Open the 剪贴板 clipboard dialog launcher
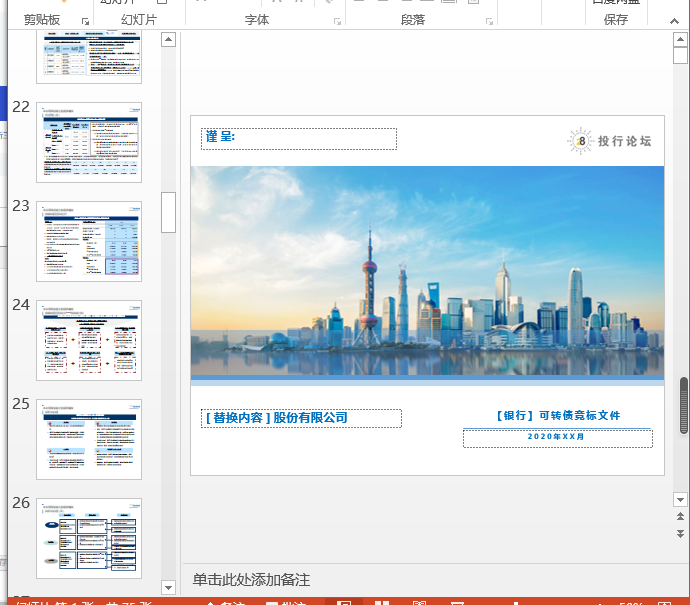The height and width of the screenshot is (605, 690). 85,21
